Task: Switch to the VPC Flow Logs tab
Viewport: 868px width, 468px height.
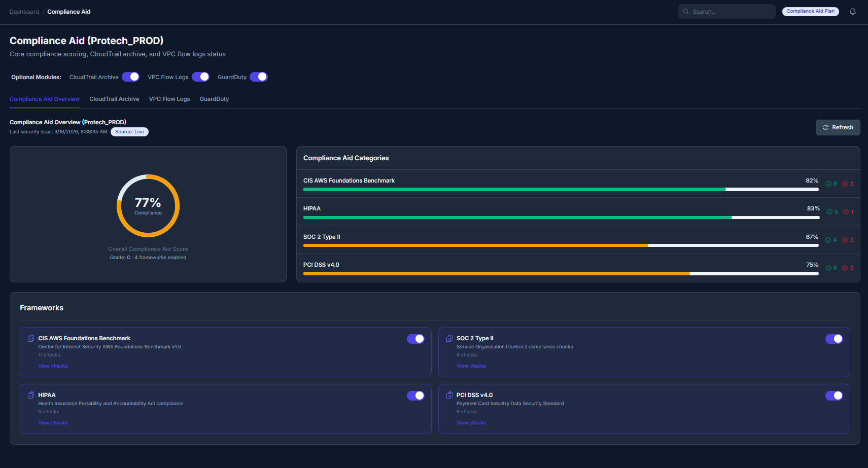Action: pyautogui.click(x=169, y=99)
